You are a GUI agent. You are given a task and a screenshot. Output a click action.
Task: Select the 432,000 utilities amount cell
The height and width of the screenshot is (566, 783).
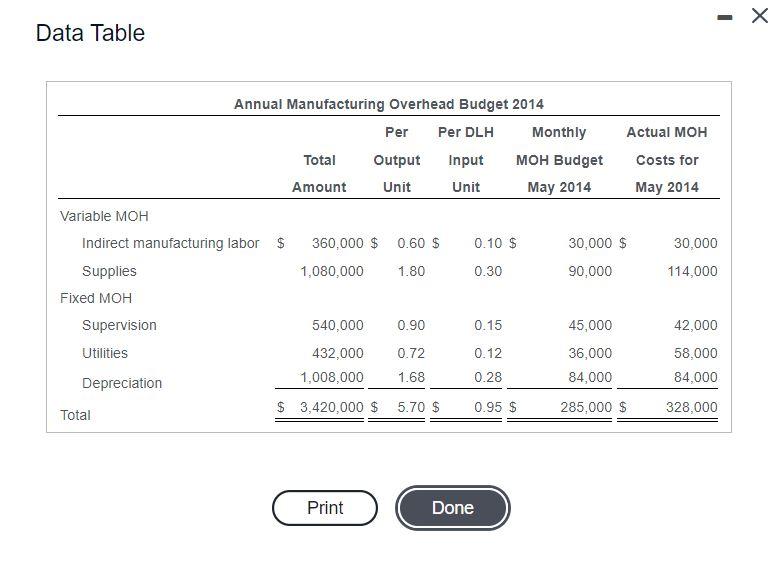click(338, 353)
